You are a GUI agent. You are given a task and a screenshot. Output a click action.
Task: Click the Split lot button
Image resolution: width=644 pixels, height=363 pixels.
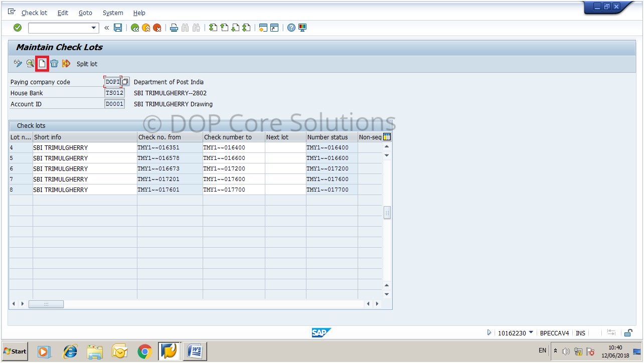point(87,64)
